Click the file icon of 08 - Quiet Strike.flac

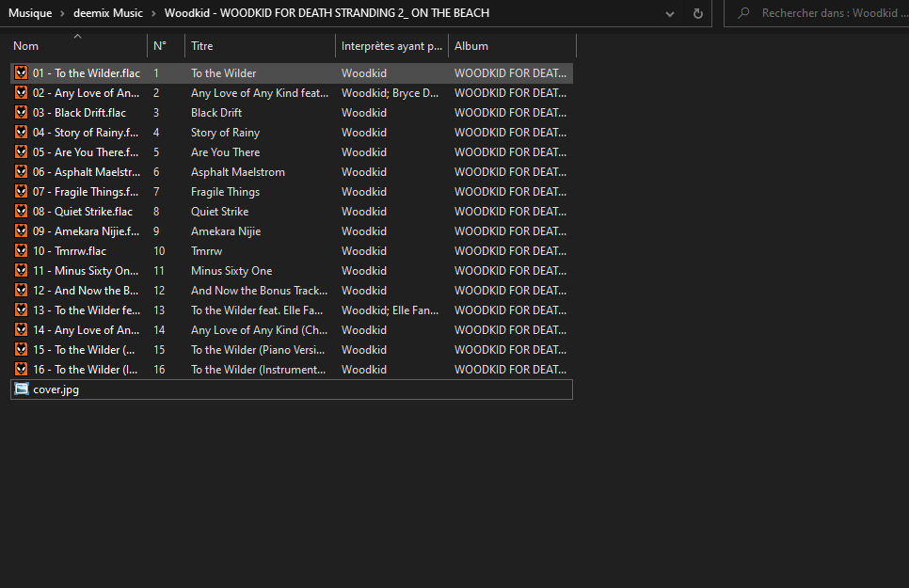(x=22, y=211)
